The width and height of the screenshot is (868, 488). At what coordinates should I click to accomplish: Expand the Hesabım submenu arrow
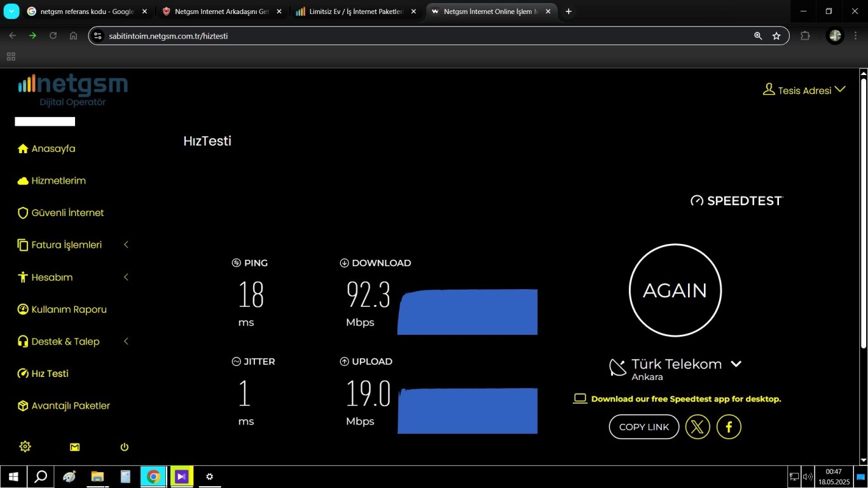point(126,277)
